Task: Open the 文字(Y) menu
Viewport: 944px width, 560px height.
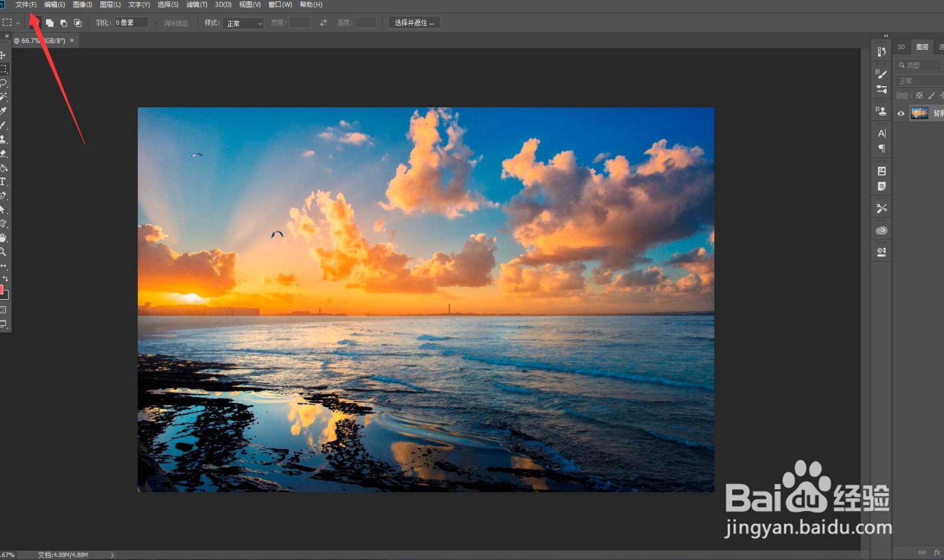Action: [x=139, y=5]
